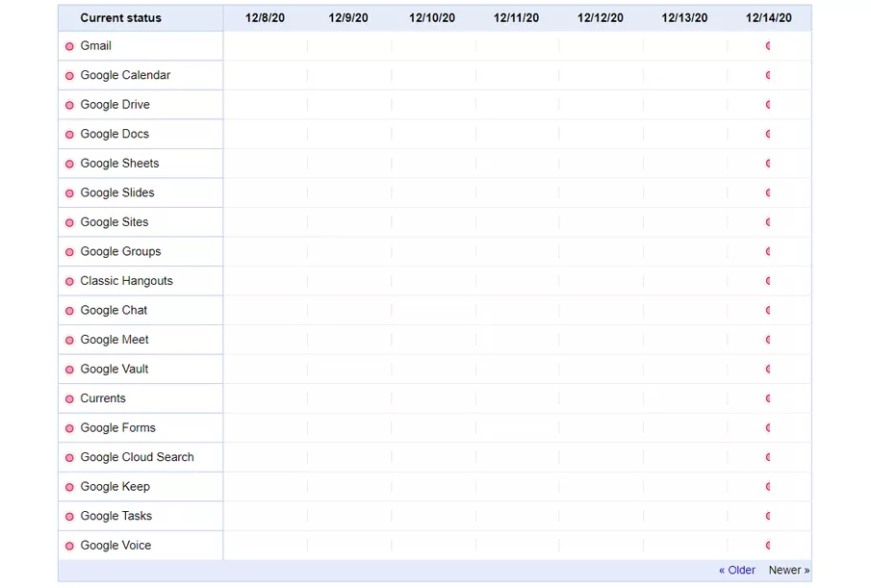
Task: Open Google Sheets' 12/14/20 outage marker
Action: [768, 164]
